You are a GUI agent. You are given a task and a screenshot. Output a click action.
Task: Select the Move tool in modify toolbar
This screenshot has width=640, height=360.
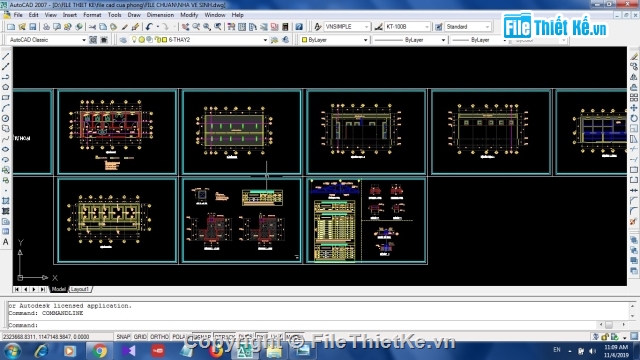[x=634, y=108]
